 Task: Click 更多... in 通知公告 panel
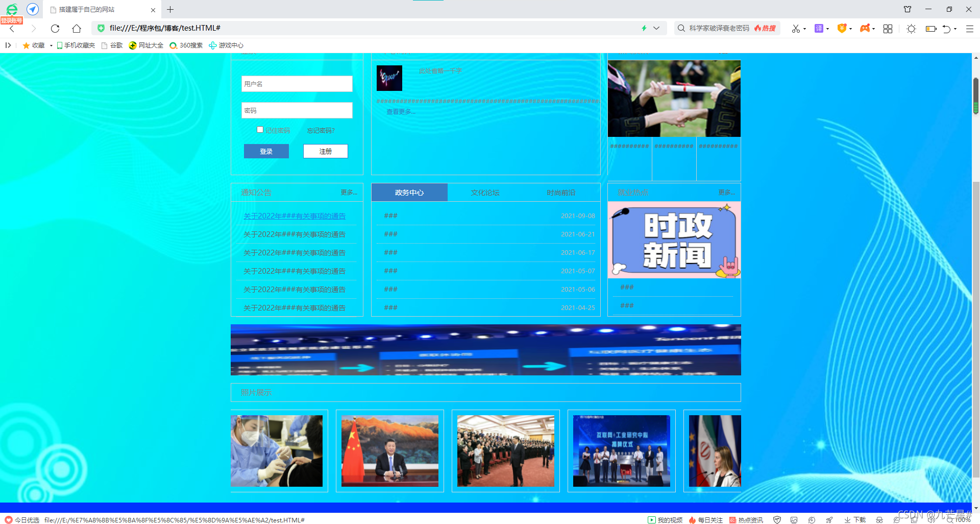pos(349,193)
